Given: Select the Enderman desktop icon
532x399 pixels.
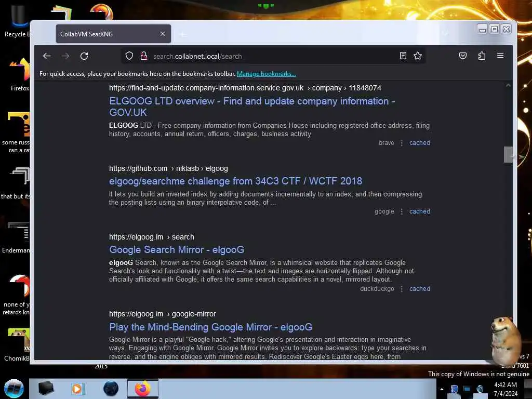Looking at the screenshot, I should tap(16, 237).
